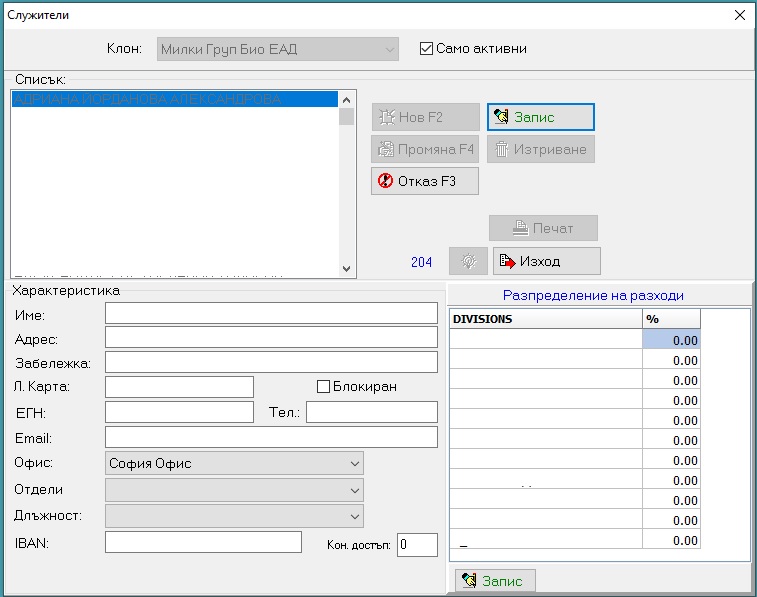The width and height of the screenshot is (757, 597).
Task: Click the Отказ F3 cancel button
Action: 425,181
